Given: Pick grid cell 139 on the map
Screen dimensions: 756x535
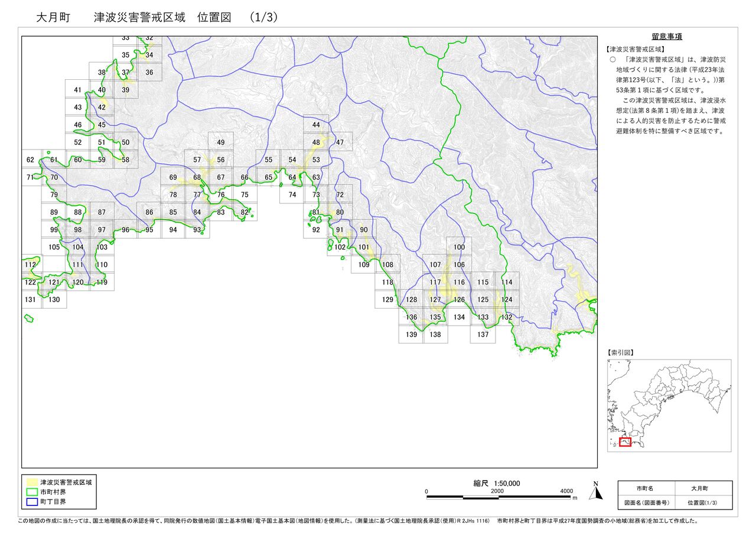Looking at the screenshot, I should pyautogui.click(x=412, y=335).
